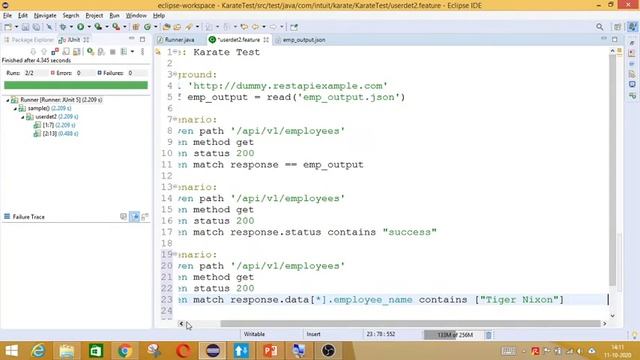This screenshot has height=360, width=640.
Task: Click the Open Type folder icon
Action: click(166, 27)
